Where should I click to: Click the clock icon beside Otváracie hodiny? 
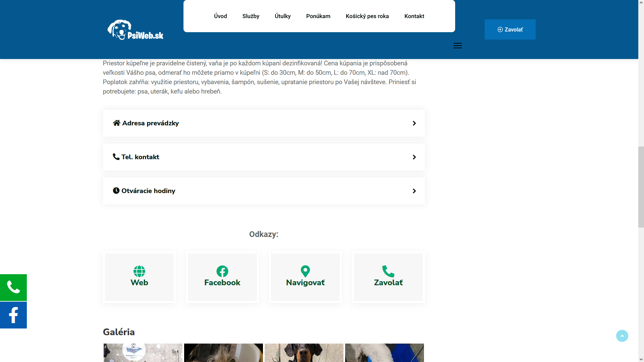116,191
